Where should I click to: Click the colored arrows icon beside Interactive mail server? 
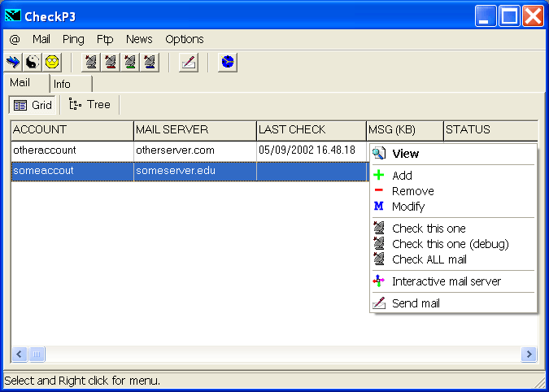pyautogui.click(x=379, y=281)
